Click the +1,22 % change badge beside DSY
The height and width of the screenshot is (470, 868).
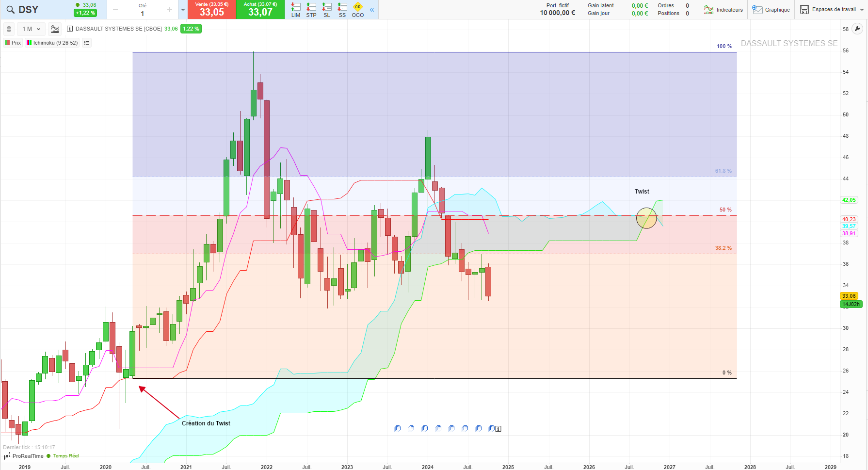[x=85, y=13]
